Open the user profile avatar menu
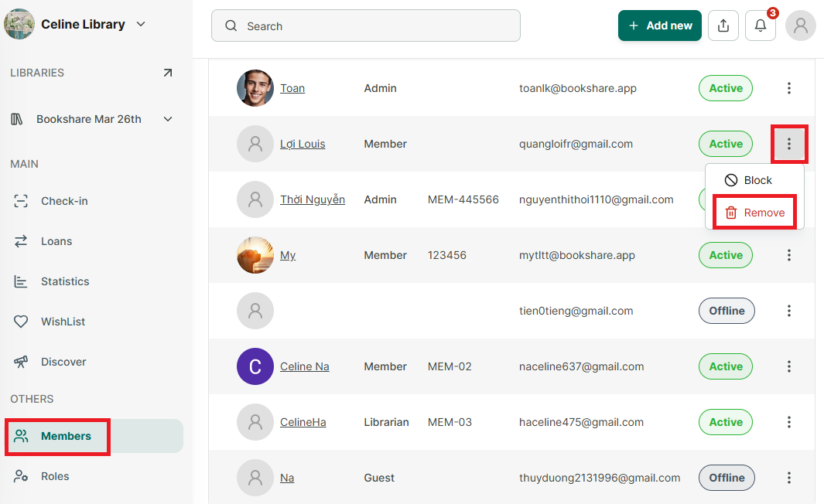This screenshot has height=504, width=824. [800, 26]
